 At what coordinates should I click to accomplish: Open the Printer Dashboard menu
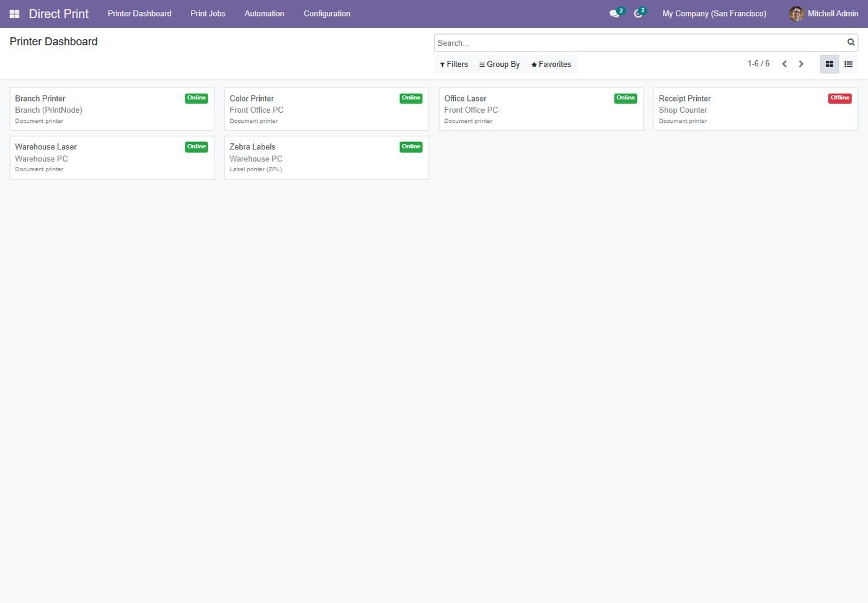coord(139,14)
